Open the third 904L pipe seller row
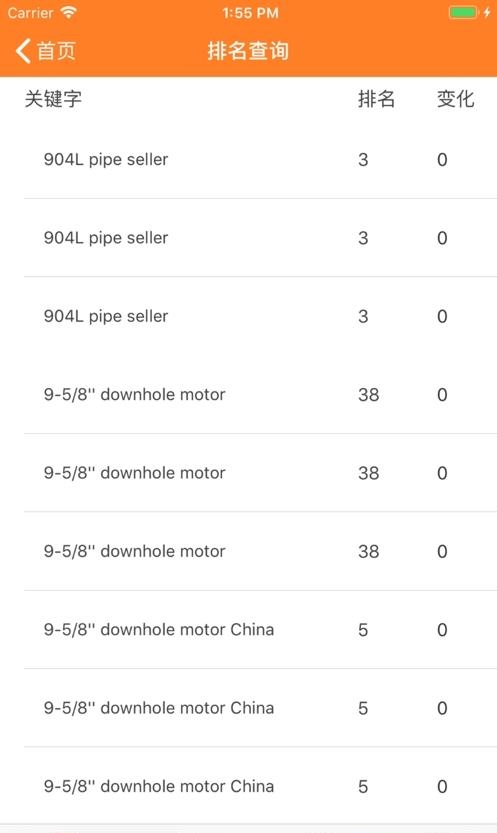Image resolution: width=497 pixels, height=833 pixels. coord(260,316)
